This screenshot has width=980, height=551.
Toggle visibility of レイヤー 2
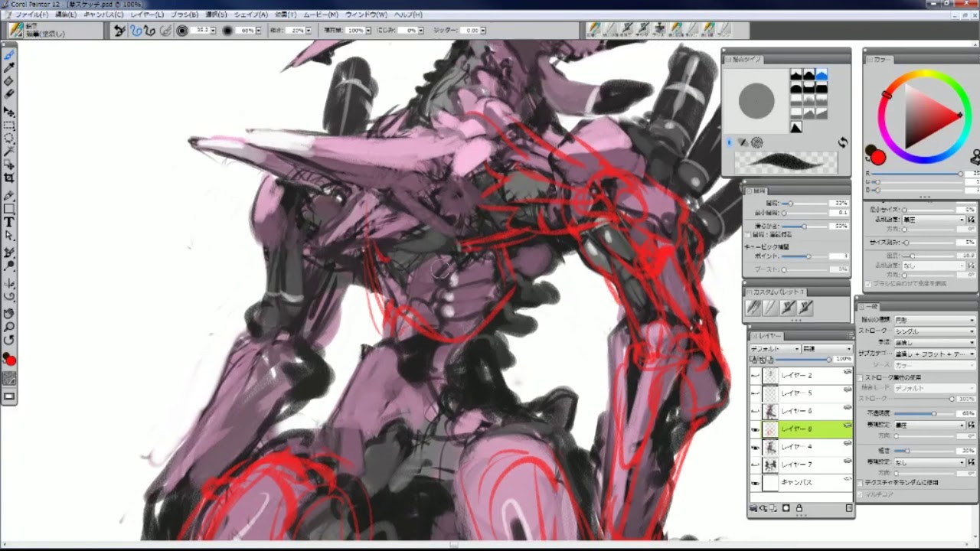pos(756,376)
